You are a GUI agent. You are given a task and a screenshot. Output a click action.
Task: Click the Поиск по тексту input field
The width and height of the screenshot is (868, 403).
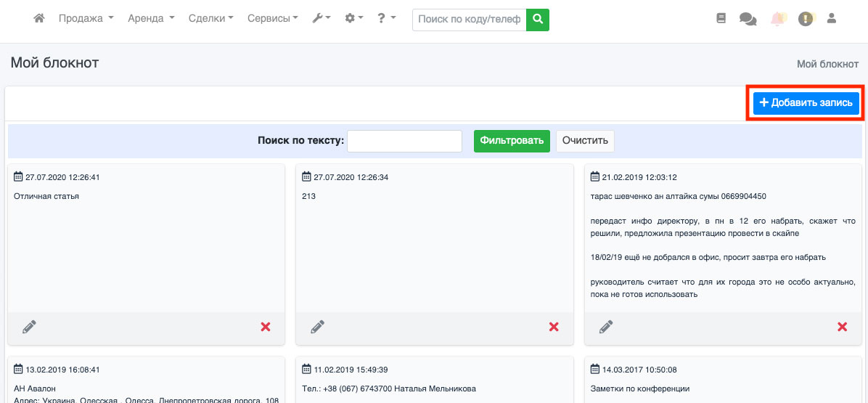pyautogui.click(x=404, y=142)
